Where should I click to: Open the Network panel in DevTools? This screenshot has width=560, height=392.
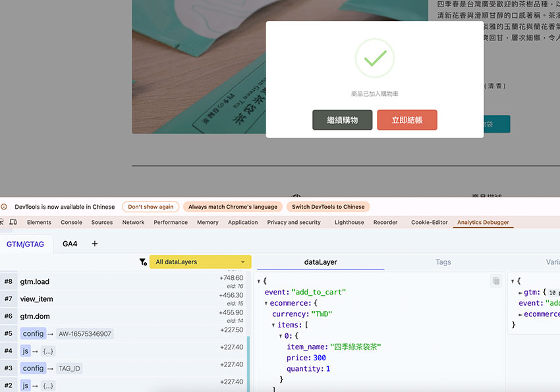click(133, 223)
